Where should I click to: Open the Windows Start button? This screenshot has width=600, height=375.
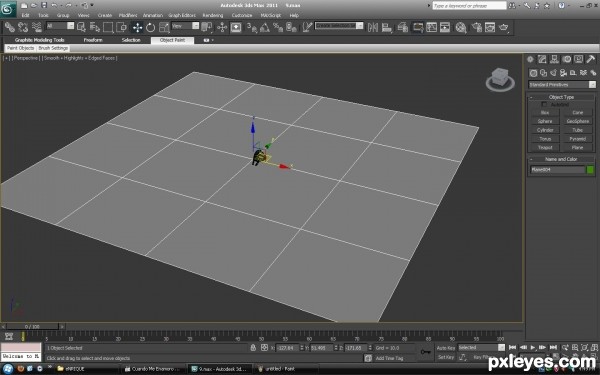8,369
